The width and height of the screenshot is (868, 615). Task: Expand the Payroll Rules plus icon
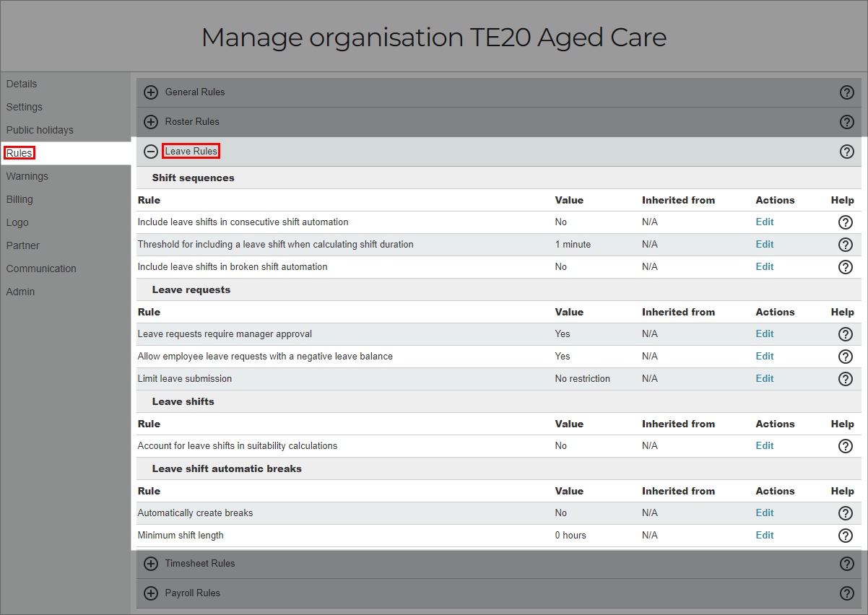(151, 593)
